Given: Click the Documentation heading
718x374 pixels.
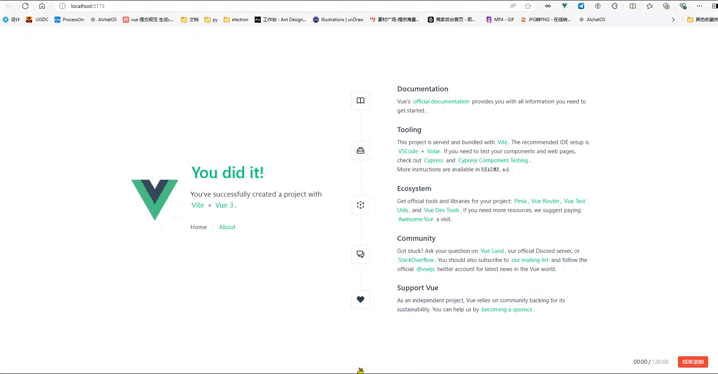Looking at the screenshot, I should click(423, 89).
